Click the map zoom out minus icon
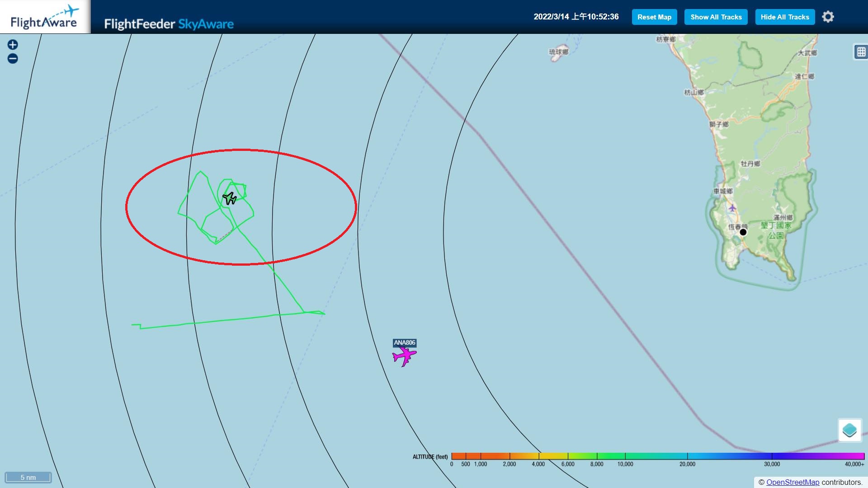Image resolution: width=868 pixels, height=488 pixels. (x=13, y=59)
